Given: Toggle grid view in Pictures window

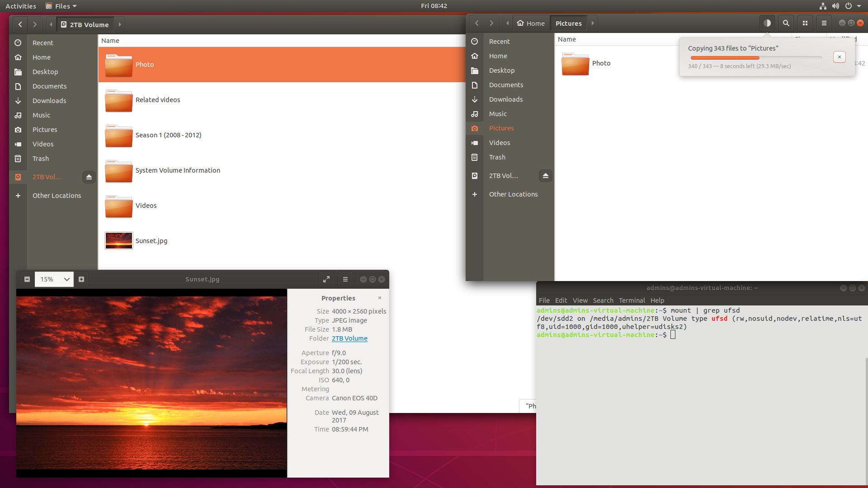Looking at the screenshot, I should tap(805, 23).
